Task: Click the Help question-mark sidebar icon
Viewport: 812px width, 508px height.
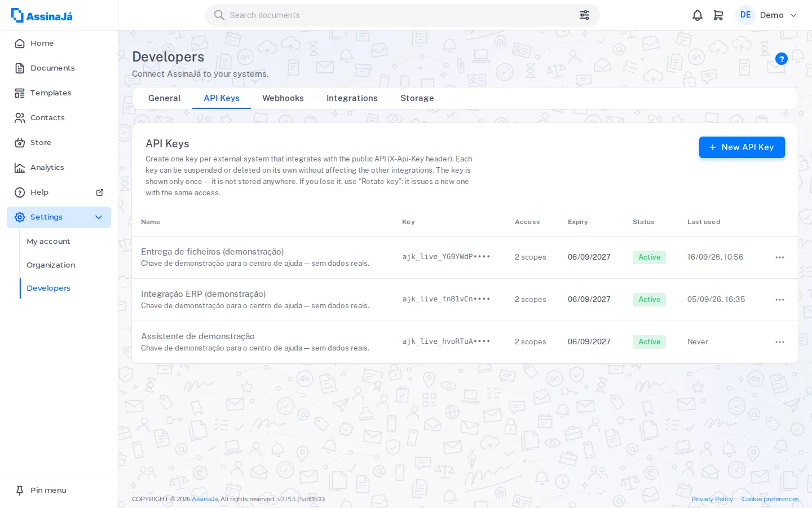Action: click(x=20, y=192)
